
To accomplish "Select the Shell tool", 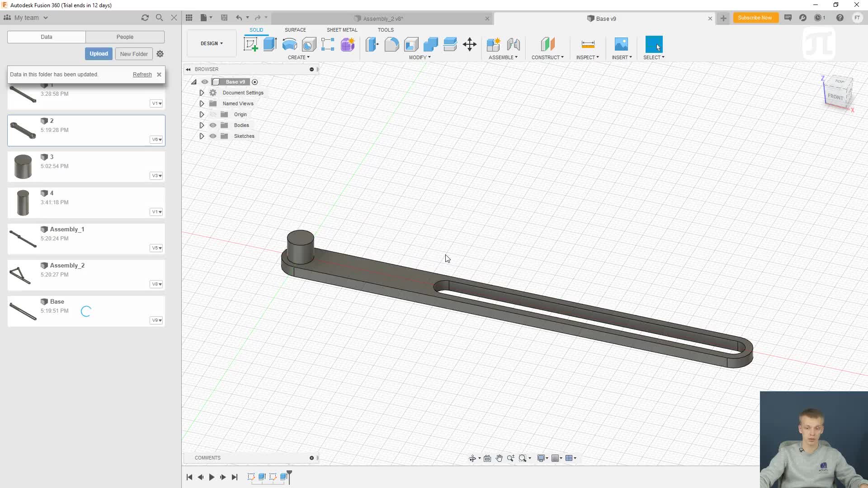I will [x=411, y=44].
